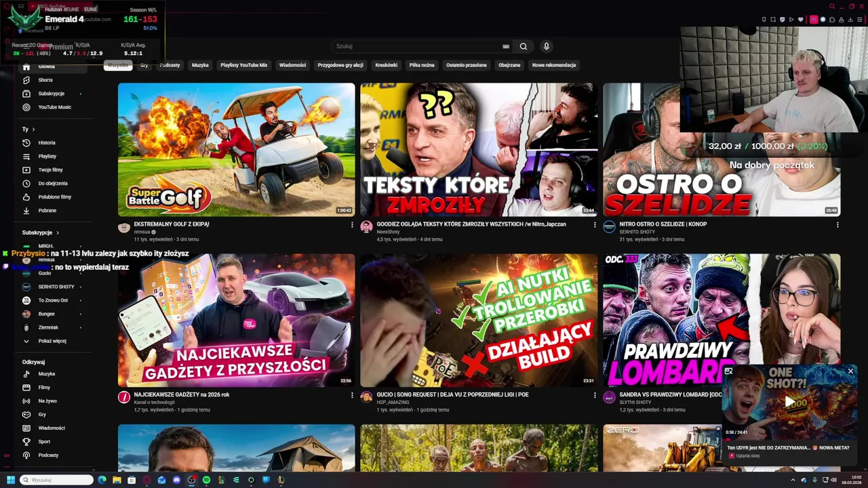Play mini player ONE SHOT video
This screenshot has height=488, width=868.
pyautogui.click(x=789, y=402)
